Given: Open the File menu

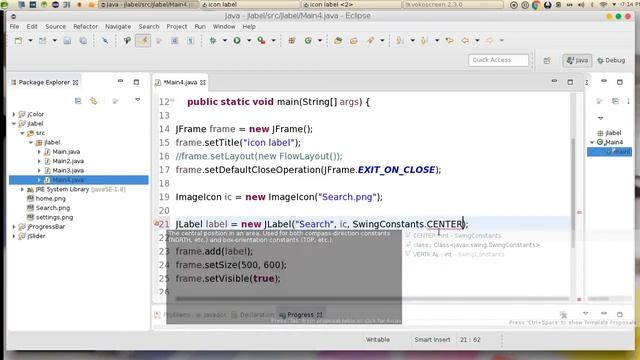Looking at the screenshot, I should pos(14,27).
